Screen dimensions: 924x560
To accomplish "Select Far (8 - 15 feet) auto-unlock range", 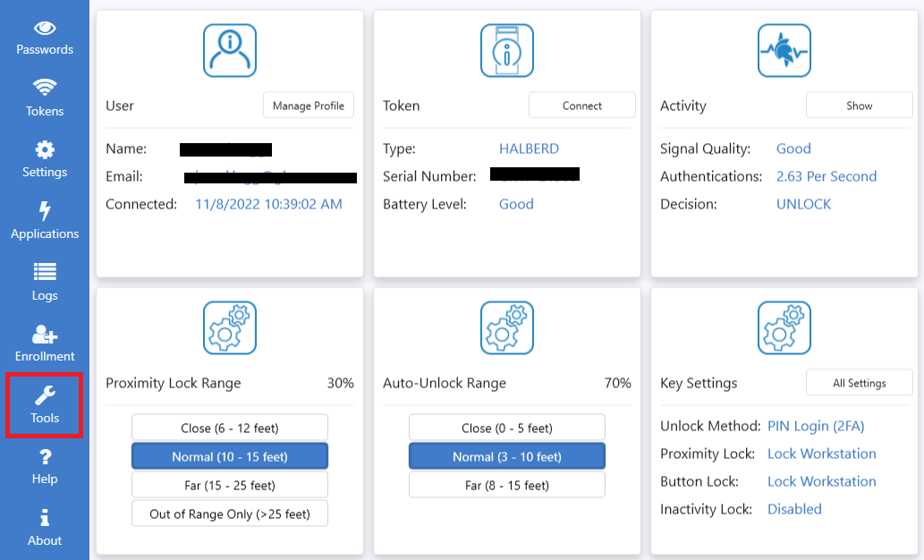I will pos(507,485).
